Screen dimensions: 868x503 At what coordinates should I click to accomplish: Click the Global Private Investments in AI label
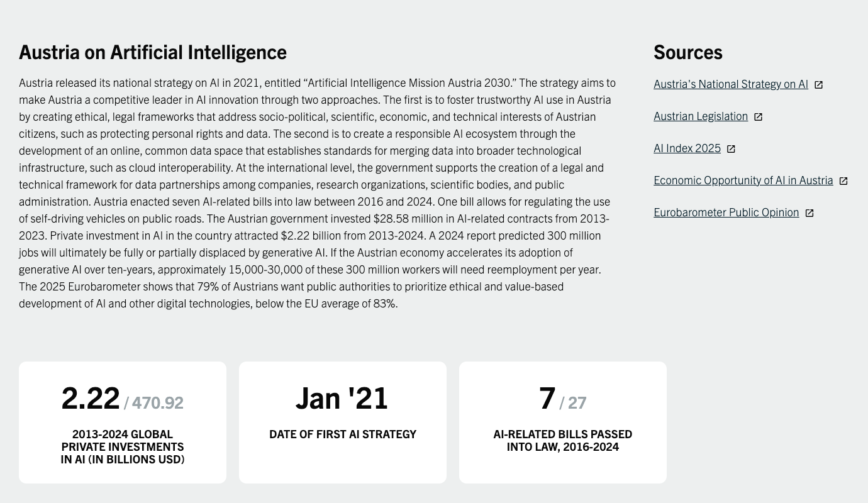(x=123, y=446)
